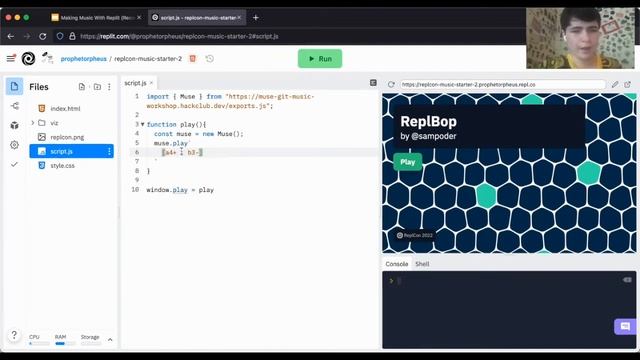Click the webview URL field
The height and width of the screenshot is (360, 640).
click(x=502, y=84)
